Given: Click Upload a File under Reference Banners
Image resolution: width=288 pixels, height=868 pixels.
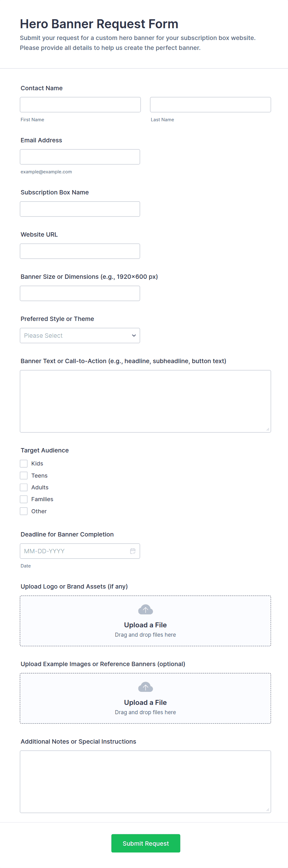Looking at the screenshot, I should 145,702.
